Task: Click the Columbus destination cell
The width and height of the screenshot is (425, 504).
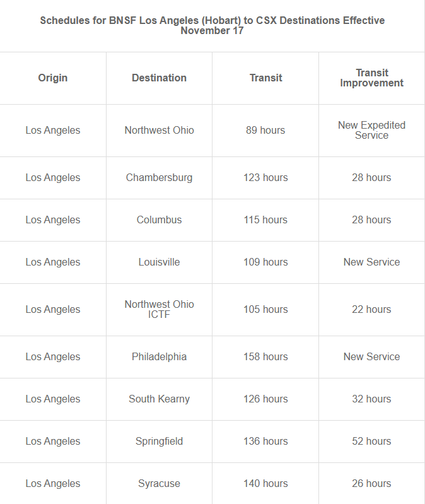Action: 159,220
